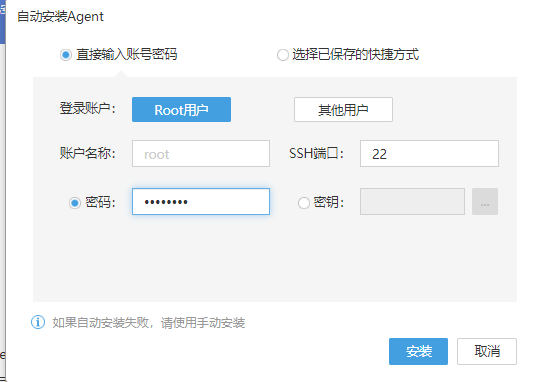Image resolution: width=542 pixels, height=382 pixels.
Task: Click the 如果自动安装失败 hint text
Action: point(149,323)
